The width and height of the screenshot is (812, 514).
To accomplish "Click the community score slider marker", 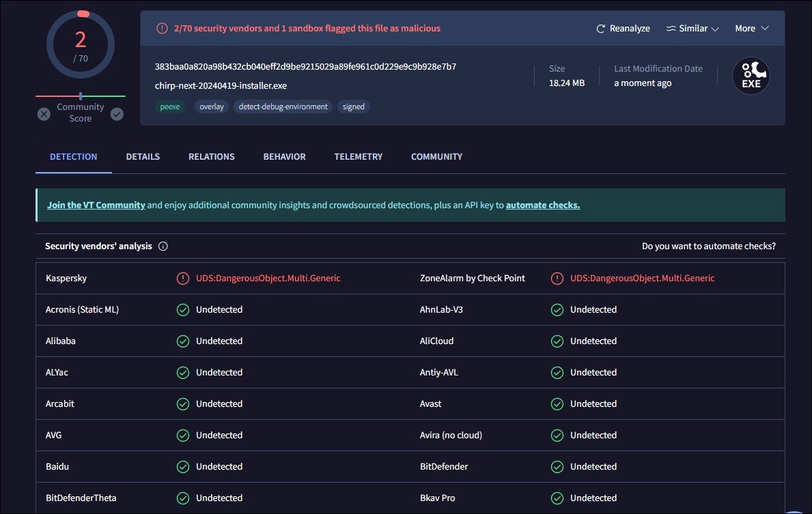I will click(x=81, y=96).
